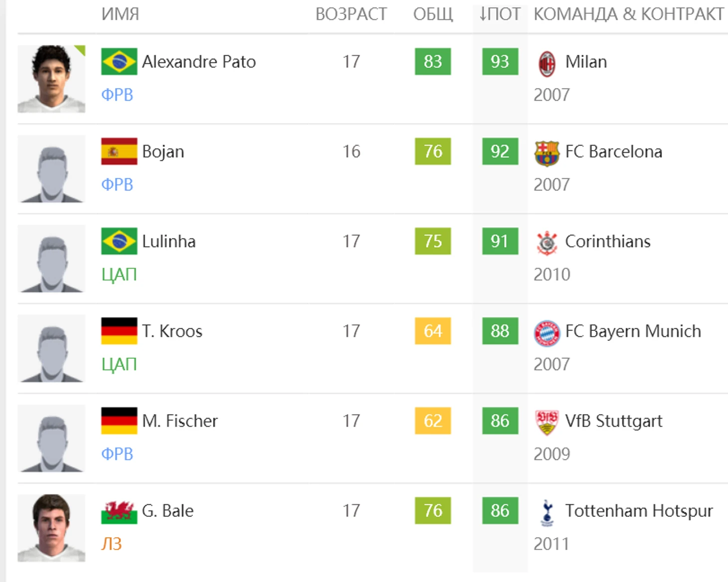Click the КОМАНДА & КОНТРАКТ header

coord(628,14)
